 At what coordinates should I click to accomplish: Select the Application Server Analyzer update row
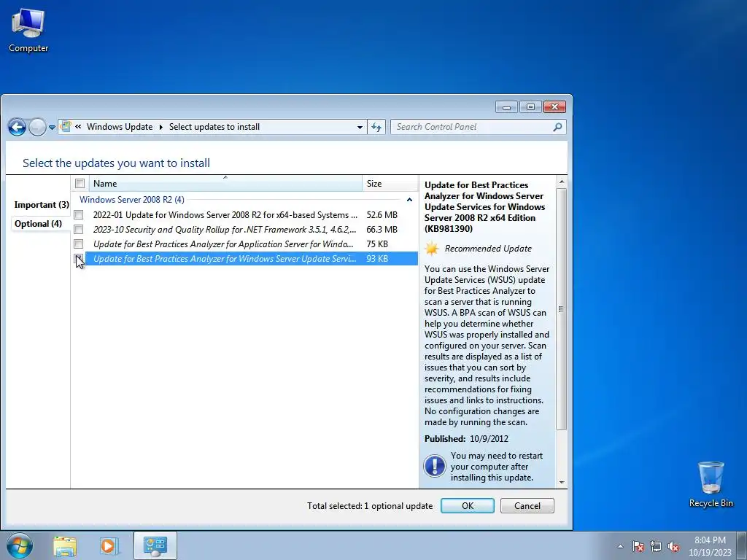(x=245, y=244)
